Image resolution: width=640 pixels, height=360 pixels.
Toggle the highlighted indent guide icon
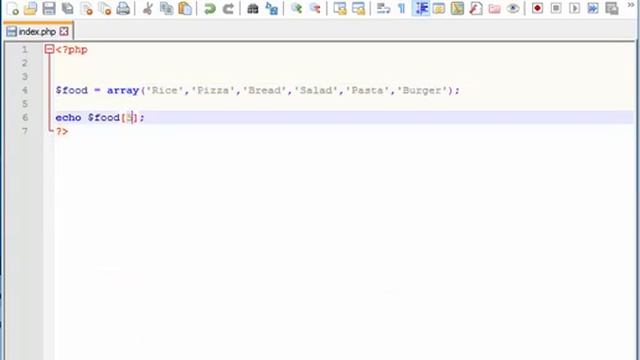(x=421, y=8)
